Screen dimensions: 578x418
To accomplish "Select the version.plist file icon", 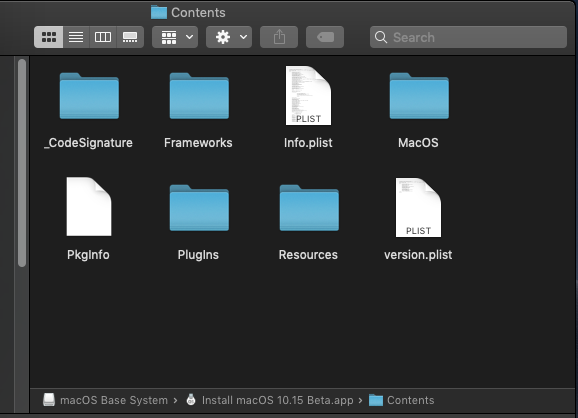I will [x=418, y=208].
